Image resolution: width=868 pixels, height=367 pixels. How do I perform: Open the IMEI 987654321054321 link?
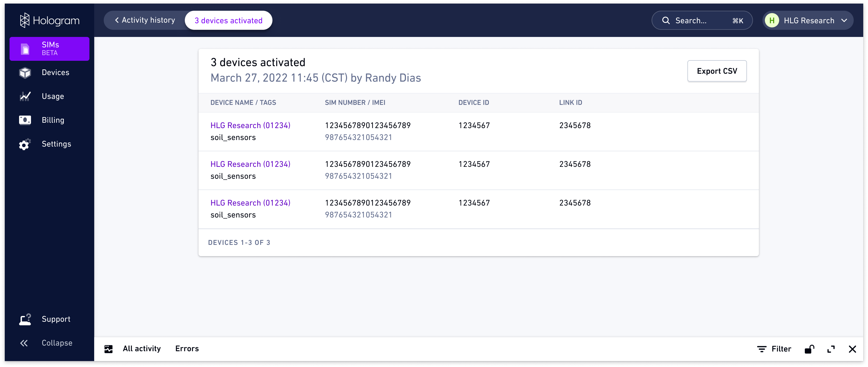358,137
